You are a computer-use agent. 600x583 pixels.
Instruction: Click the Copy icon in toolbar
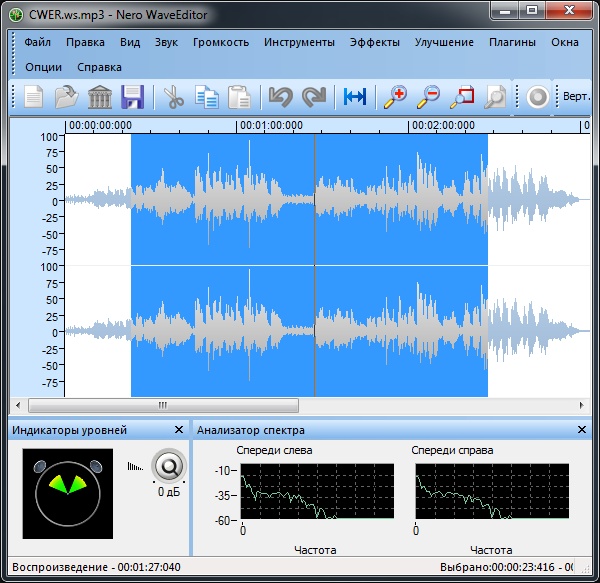[207, 97]
